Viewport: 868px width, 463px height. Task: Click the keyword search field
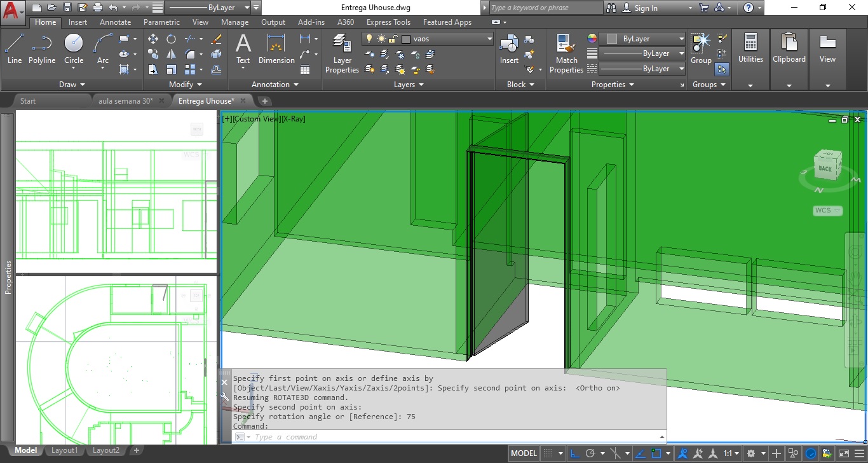(546, 8)
